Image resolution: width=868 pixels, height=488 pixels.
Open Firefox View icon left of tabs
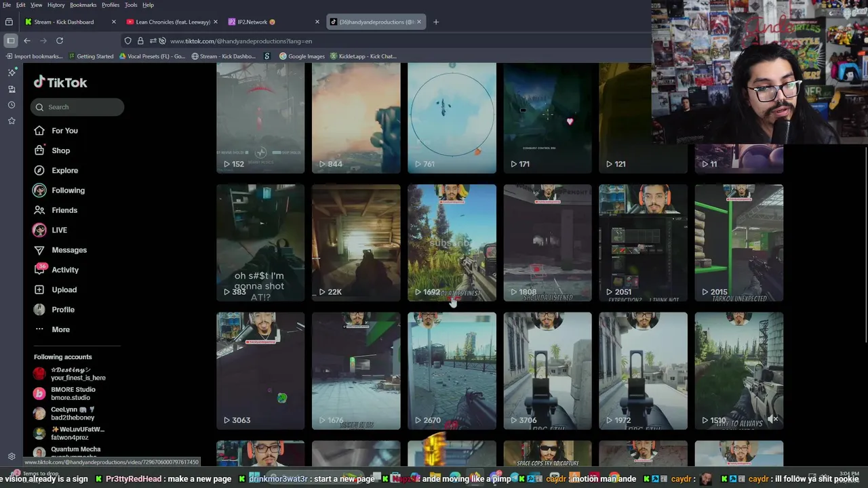tap(9, 22)
